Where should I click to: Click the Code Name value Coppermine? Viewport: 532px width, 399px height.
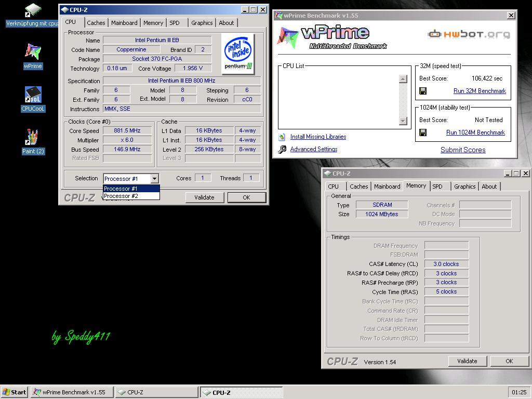(131, 49)
